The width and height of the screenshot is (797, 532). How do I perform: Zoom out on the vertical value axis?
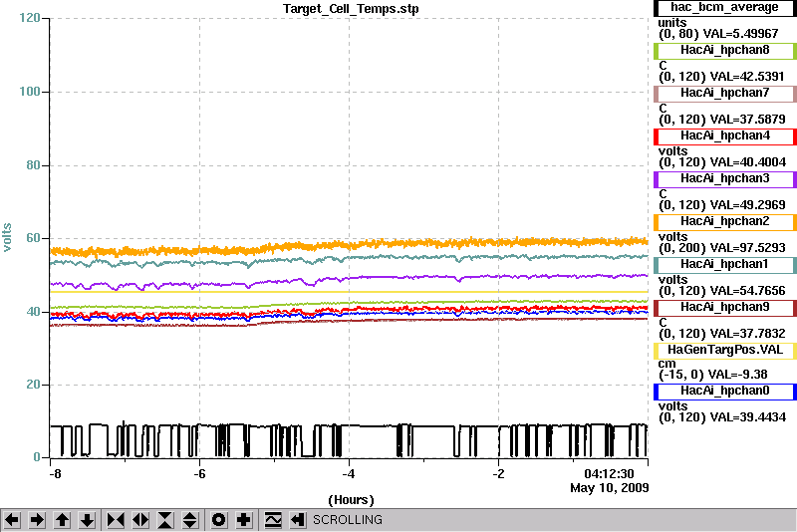pos(190,520)
